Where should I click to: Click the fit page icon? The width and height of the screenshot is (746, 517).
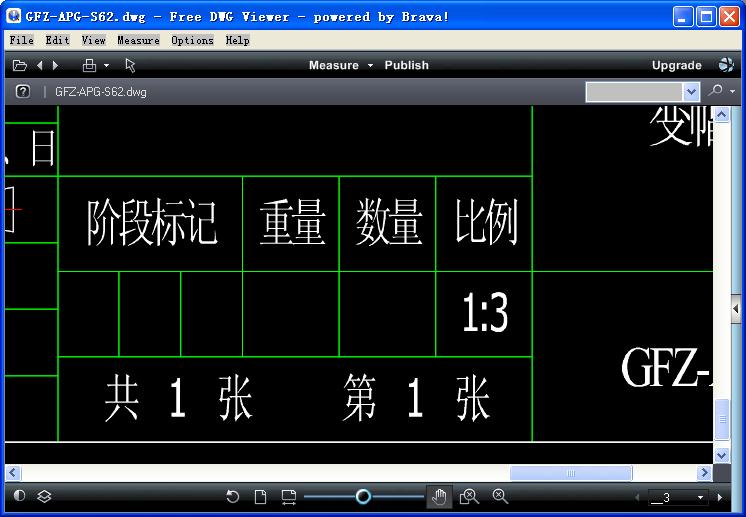click(260, 497)
